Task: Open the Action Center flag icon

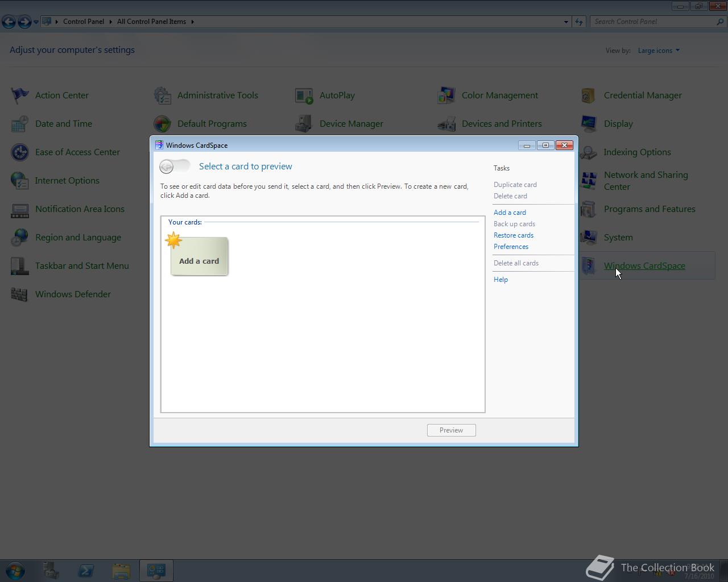Action: (20, 95)
